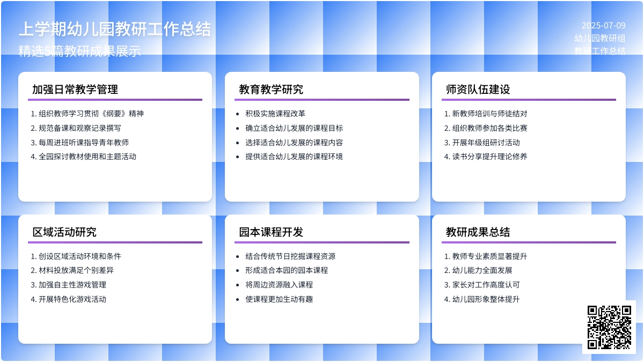Select the card heading 师资队伍建设
This screenshot has width=644, height=362.
(x=478, y=90)
